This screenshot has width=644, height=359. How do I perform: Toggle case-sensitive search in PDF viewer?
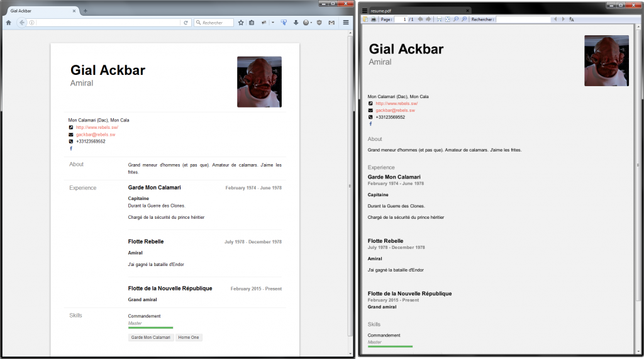571,19
